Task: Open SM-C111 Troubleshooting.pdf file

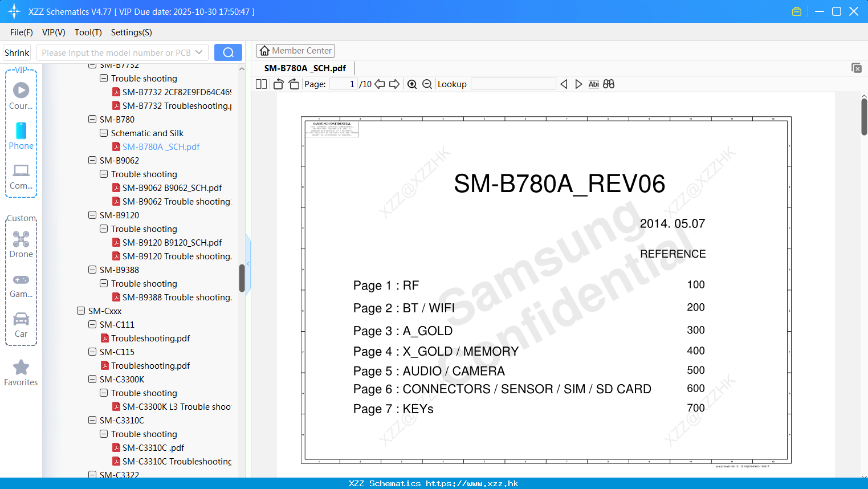Action: tap(145, 338)
